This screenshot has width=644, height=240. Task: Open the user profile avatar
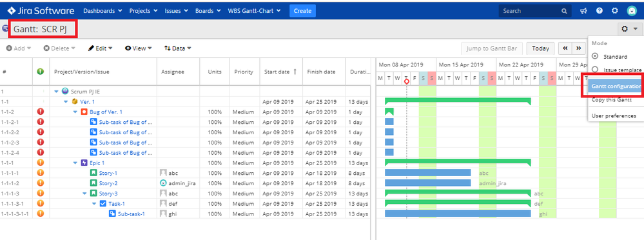pos(632,11)
